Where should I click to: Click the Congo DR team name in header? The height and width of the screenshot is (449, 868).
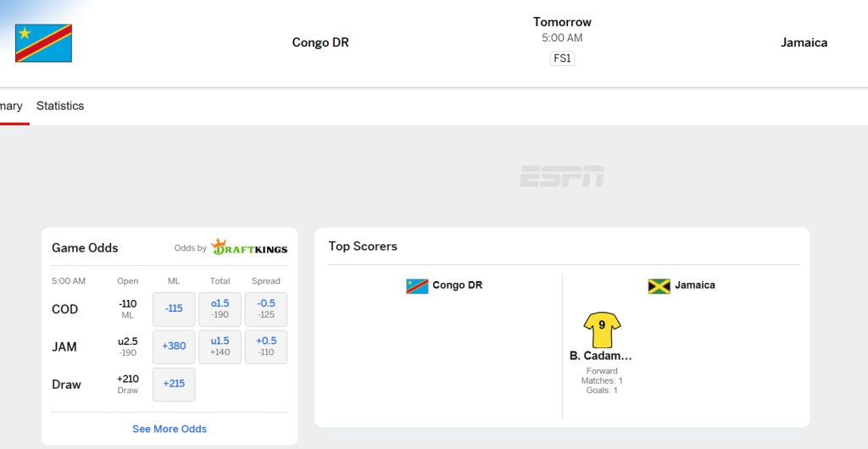point(320,42)
